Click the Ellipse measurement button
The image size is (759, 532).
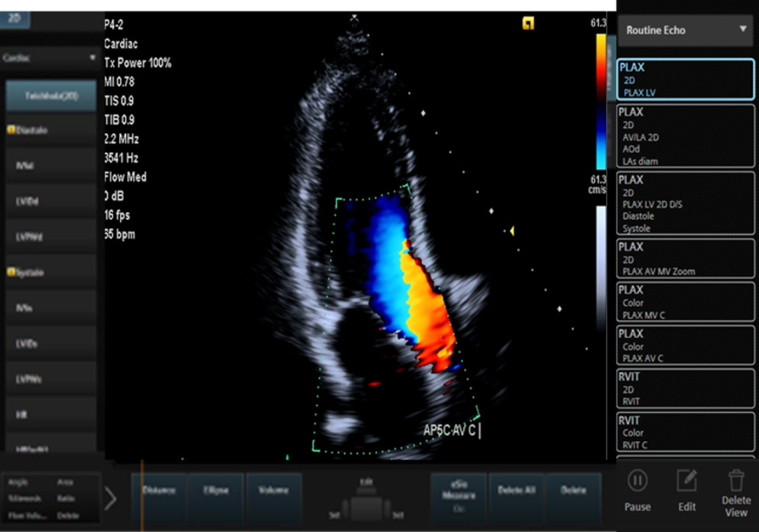pos(216,497)
